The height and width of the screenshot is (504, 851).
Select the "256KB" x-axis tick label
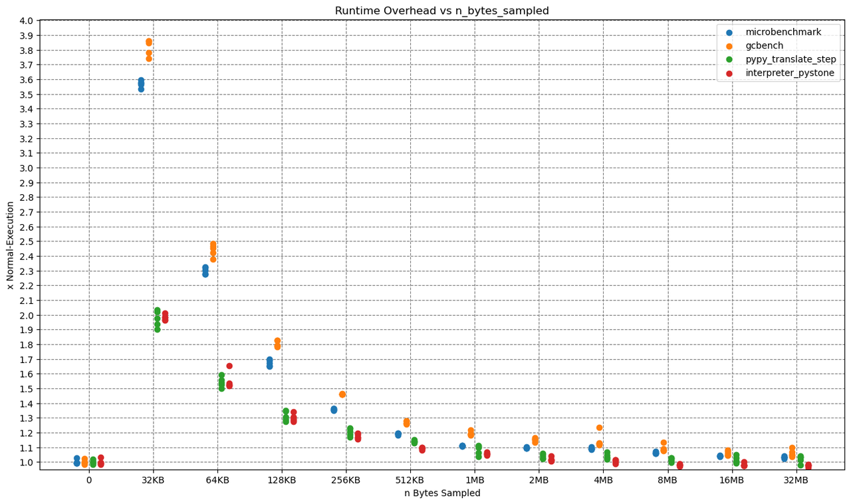click(346, 480)
